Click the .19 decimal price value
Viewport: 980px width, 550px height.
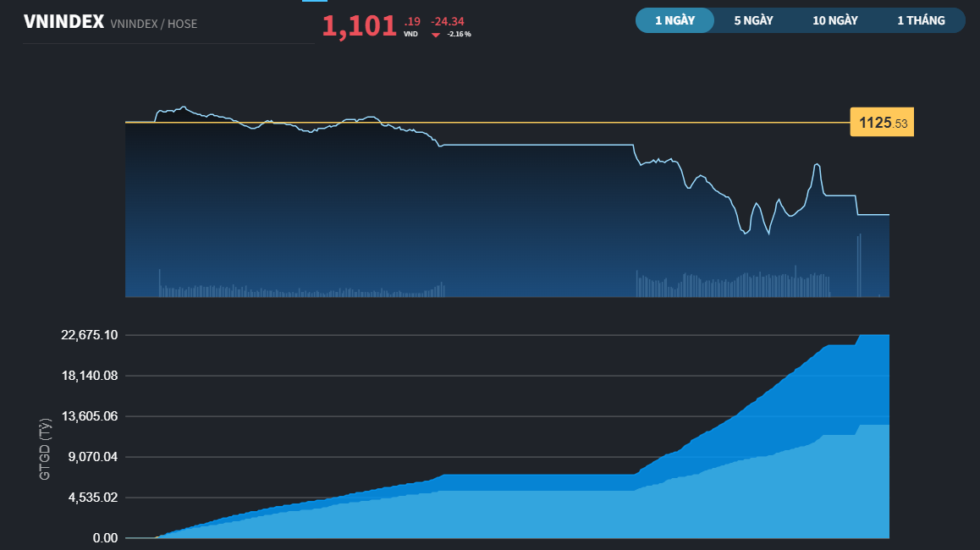[412, 21]
